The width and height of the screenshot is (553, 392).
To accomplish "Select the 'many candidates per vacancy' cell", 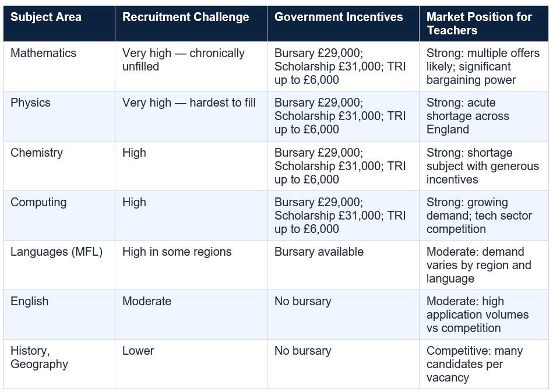I will tap(484, 364).
